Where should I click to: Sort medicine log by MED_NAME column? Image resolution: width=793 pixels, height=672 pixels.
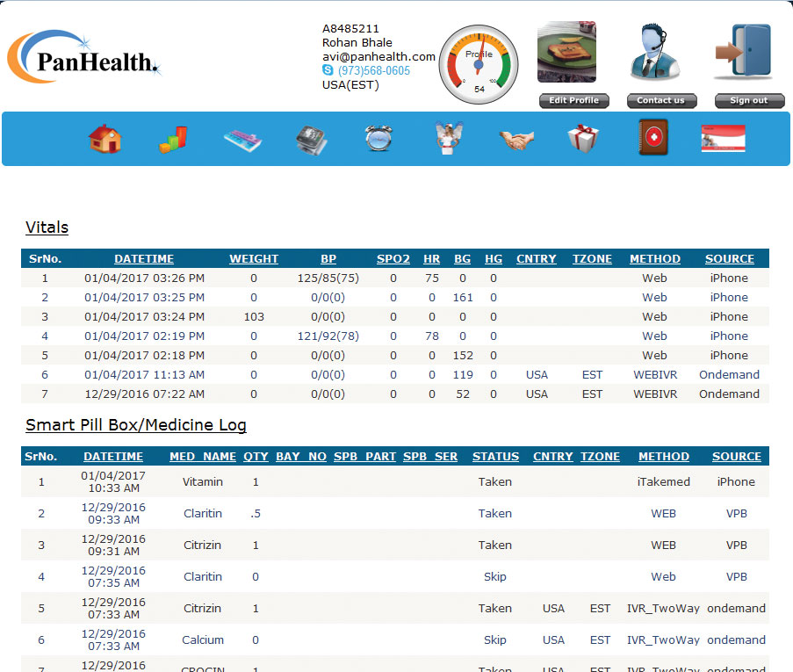click(x=203, y=457)
